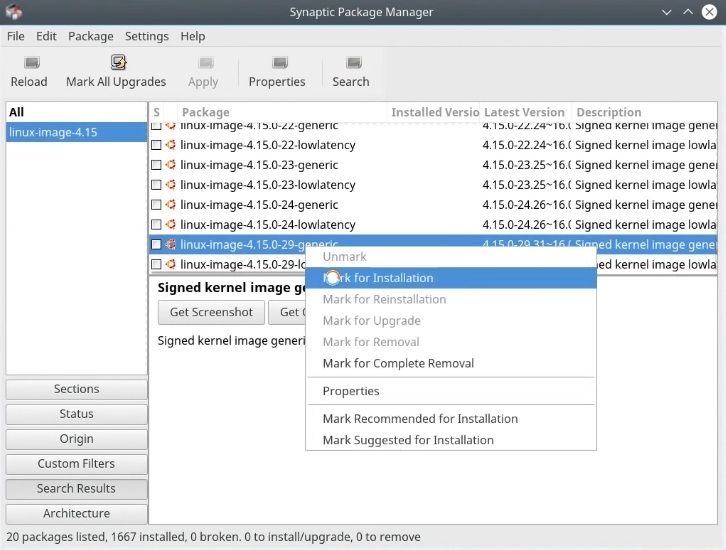Click version 4.15.0-23.25~16 of linux-image-4.15.0-23-generic

(526, 165)
